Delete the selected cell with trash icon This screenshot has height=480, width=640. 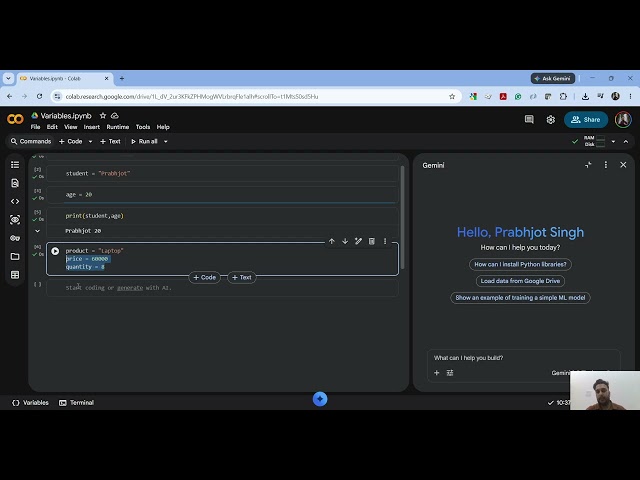pyautogui.click(x=371, y=241)
